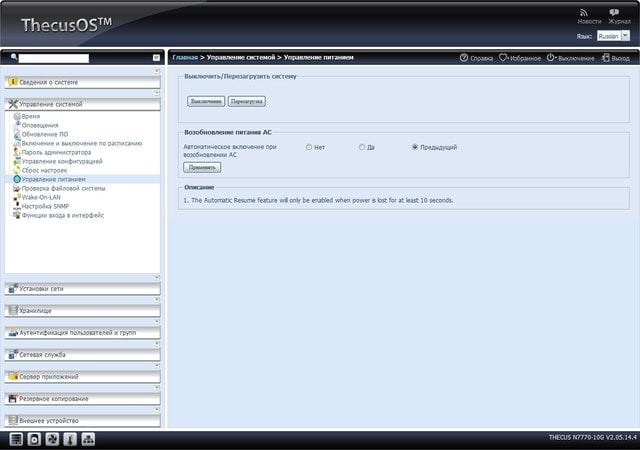The width and height of the screenshot is (640, 450).
Task: Click the fan status icon in bottom bar
Action: tap(52, 439)
